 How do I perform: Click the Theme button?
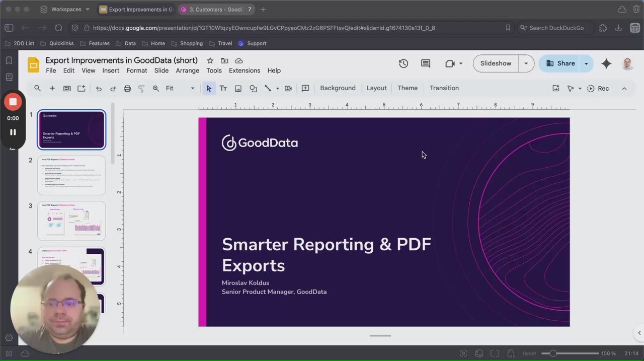tap(408, 88)
